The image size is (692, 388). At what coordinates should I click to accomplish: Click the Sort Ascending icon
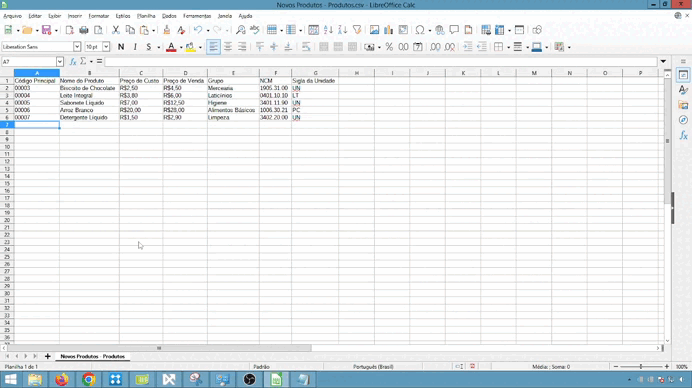[328, 30]
